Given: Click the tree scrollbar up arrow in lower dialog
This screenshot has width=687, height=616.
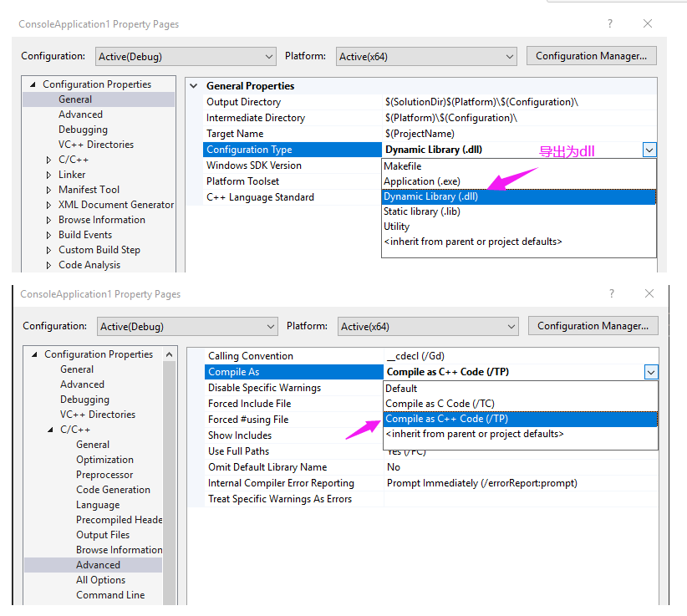Looking at the screenshot, I should (169, 355).
